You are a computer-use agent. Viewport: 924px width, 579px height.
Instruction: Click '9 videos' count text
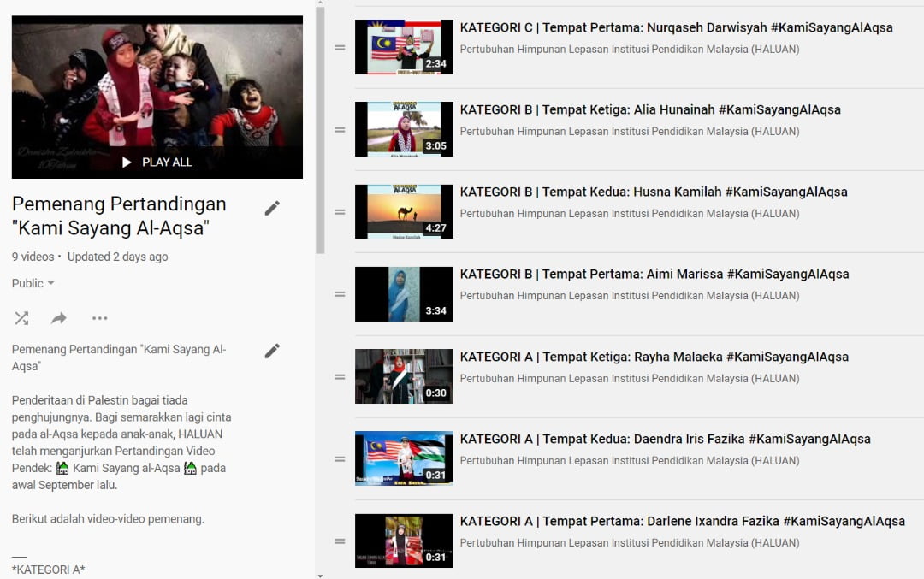(x=33, y=257)
